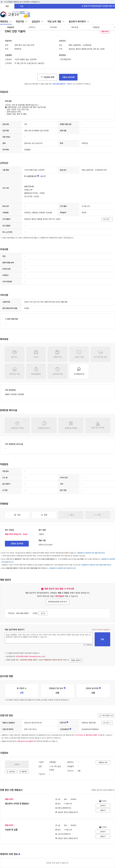Jump to the 근무조건 tab
Viewport: 115px width, 868px height.
(32, 27)
